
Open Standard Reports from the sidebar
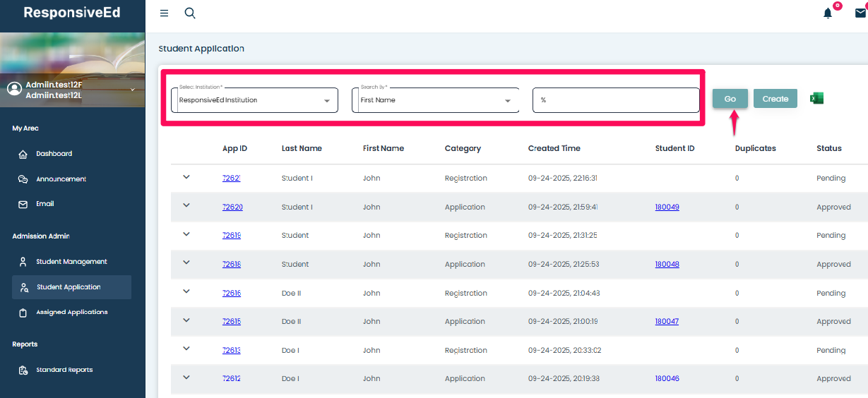coord(64,370)
